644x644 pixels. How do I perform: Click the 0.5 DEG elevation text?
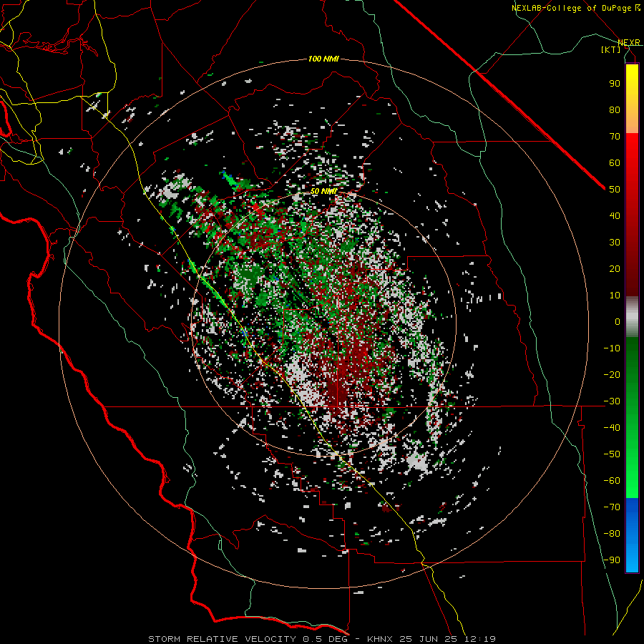point(325,639)
